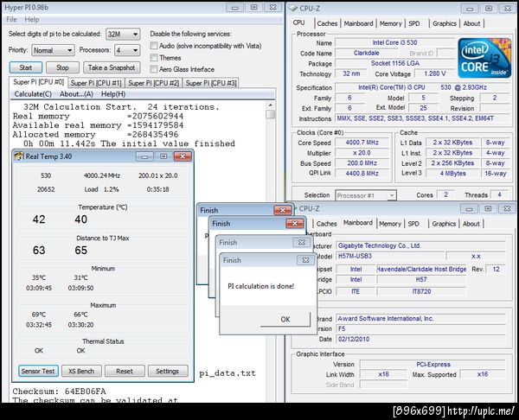Viewport: 519px width, 420px height.
Task: Open the Processors count dropdown
Action: point(127,50)
